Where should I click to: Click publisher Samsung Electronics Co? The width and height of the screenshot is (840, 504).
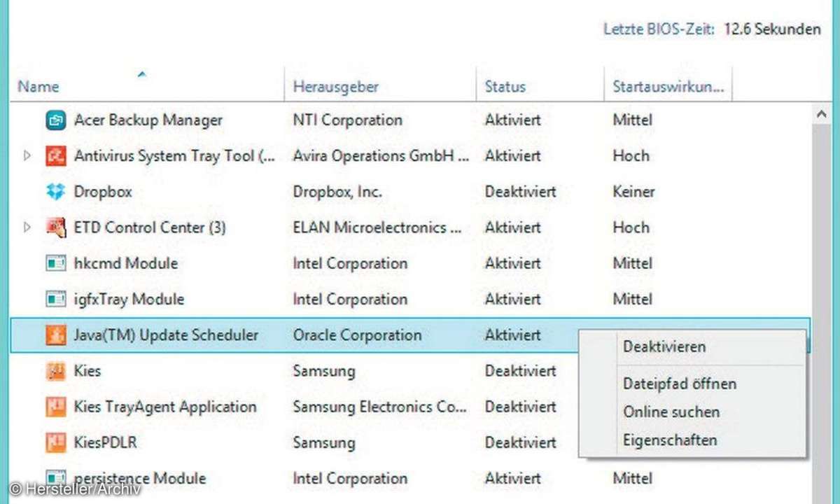379,407
